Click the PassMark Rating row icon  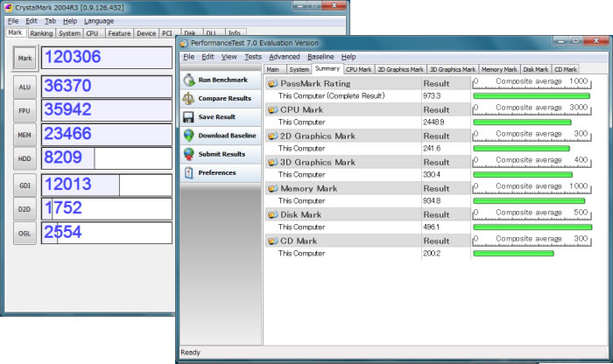tap(272, 84)
